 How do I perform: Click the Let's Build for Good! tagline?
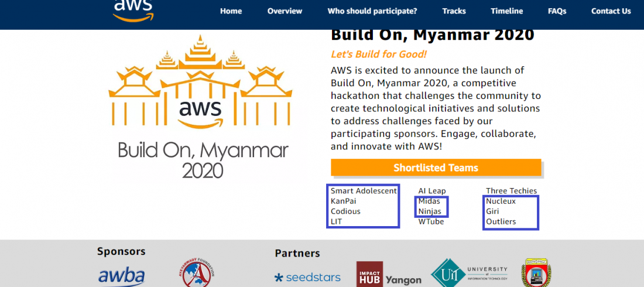[x=379, y=54]
